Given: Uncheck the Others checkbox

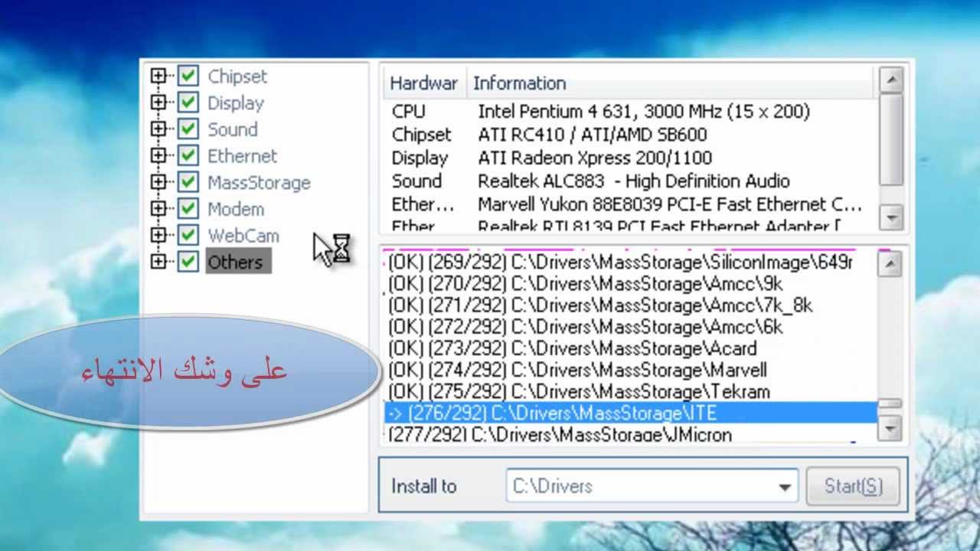Looking at the screenshot, I should (x=188, y=262).
